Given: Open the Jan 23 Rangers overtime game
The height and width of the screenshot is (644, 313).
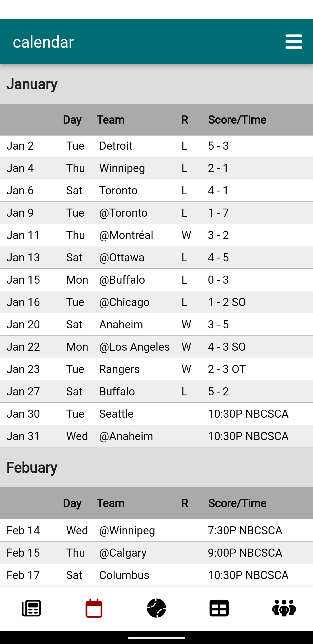Looking at the screenshot, I should point(156,369).
